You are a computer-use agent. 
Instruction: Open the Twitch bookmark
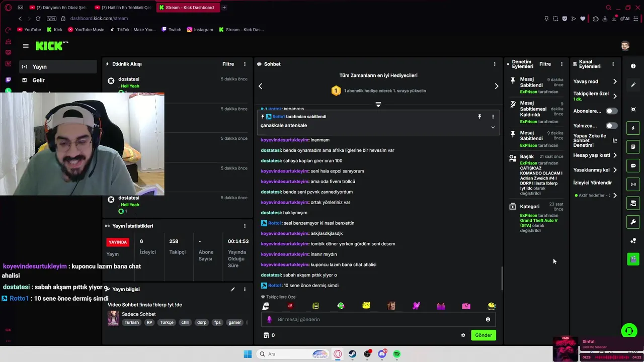(171, 30)
